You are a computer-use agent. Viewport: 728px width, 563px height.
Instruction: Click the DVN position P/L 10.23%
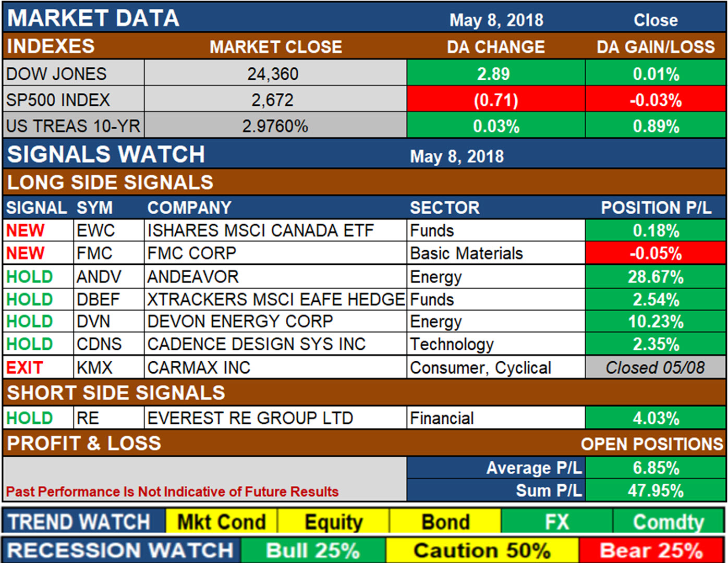click(656, 321)
